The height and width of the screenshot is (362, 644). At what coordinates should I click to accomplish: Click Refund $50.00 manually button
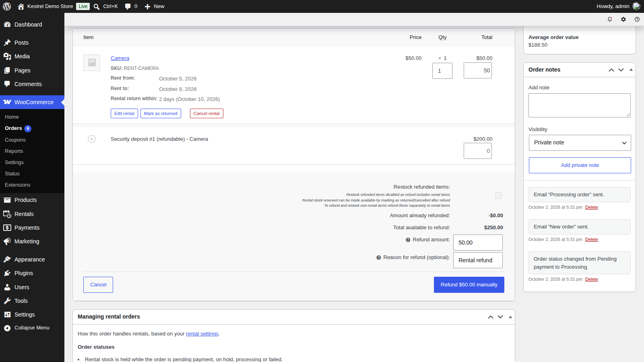469,285
